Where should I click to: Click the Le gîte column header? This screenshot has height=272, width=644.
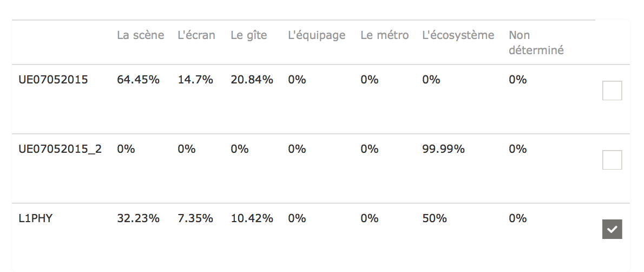tap(249, 35)
